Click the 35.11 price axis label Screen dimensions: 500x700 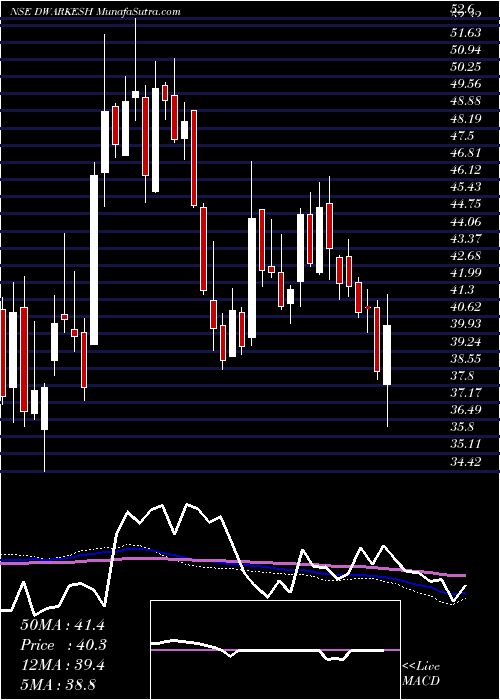pyautogui.click(x=466, y=445)
